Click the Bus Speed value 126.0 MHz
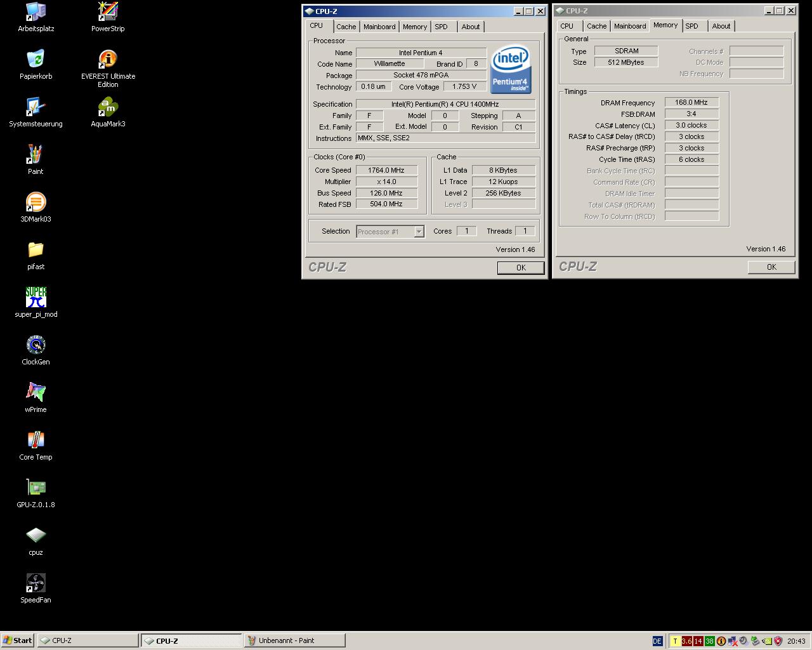 click(x=386, y=193)
